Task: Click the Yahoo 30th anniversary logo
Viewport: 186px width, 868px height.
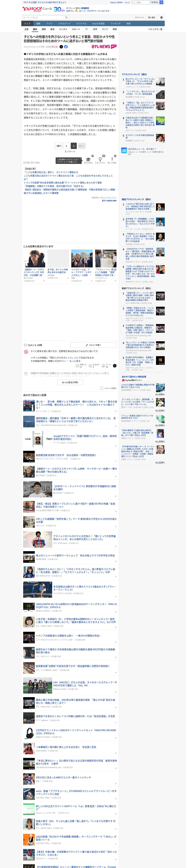Action: tap(59, 9)
